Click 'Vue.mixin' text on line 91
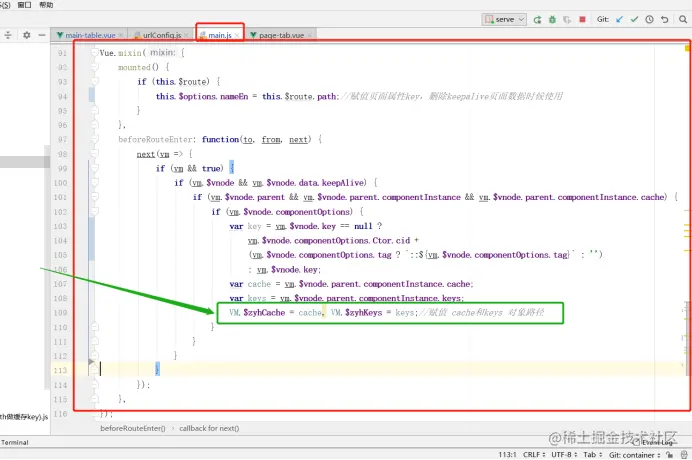 [120, 53]
